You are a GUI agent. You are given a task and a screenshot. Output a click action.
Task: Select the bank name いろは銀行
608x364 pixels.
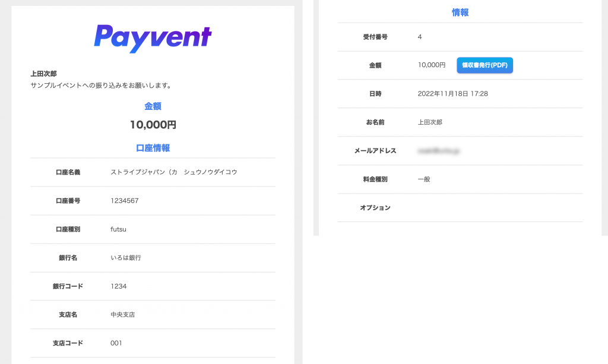point(126,258)
